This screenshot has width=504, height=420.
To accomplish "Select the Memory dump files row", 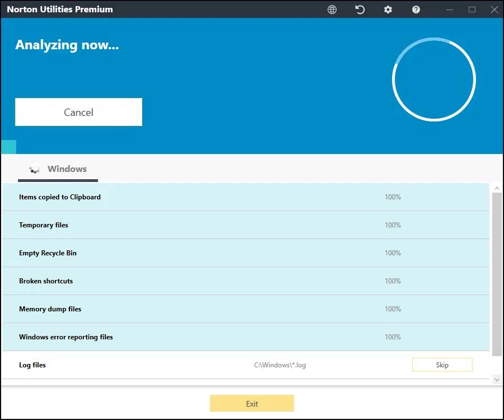I will (246, 309).
